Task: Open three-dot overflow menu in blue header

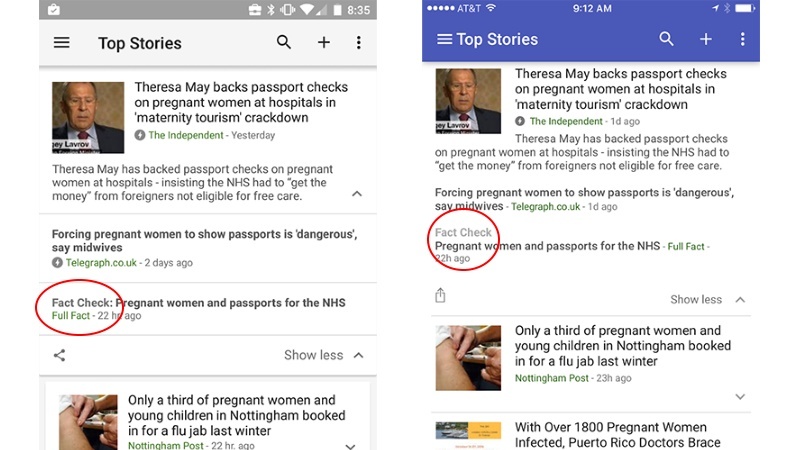Action: (742, 39)
